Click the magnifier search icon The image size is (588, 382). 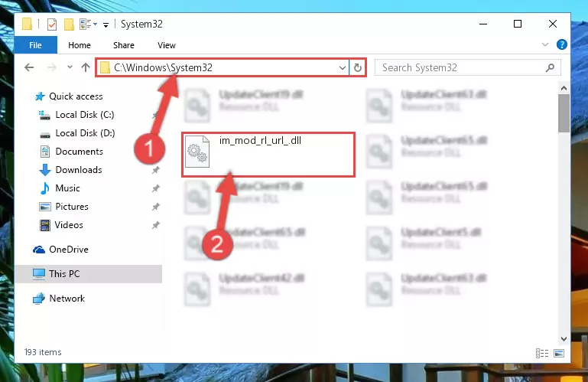click(550, 67)
